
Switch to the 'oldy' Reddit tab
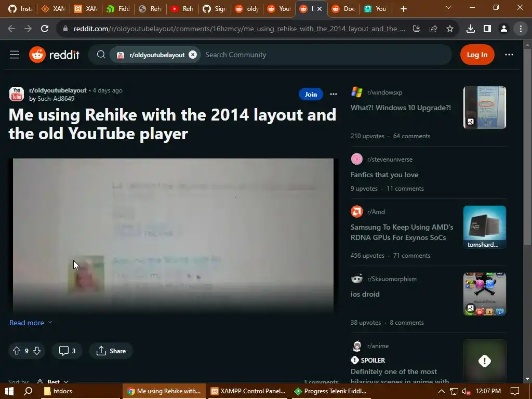247,9
